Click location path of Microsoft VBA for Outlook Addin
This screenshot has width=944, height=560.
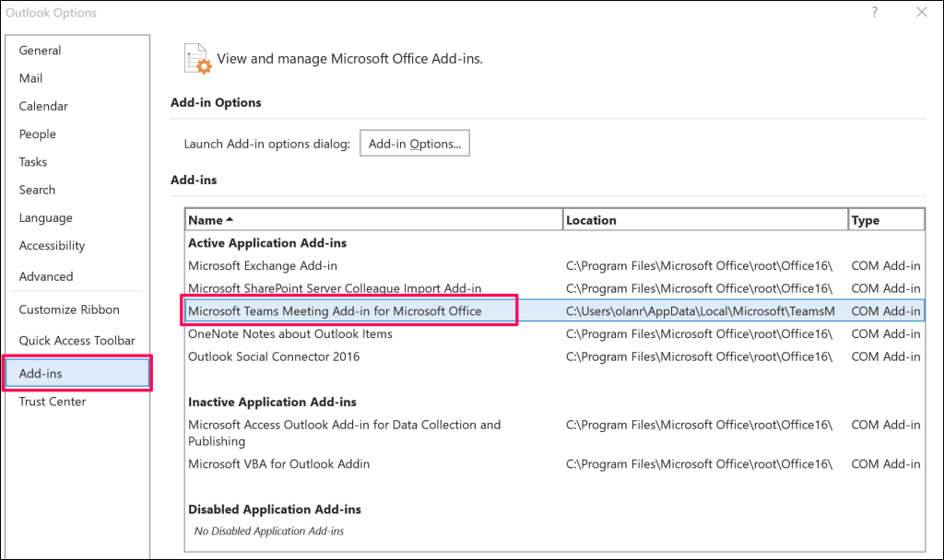click(699, 464)
